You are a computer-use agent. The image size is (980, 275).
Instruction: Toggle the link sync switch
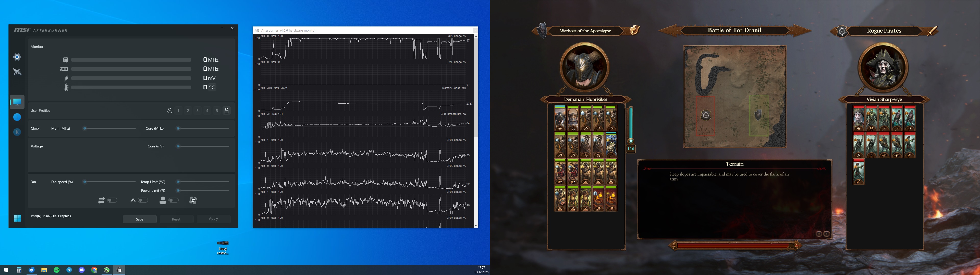112,200
